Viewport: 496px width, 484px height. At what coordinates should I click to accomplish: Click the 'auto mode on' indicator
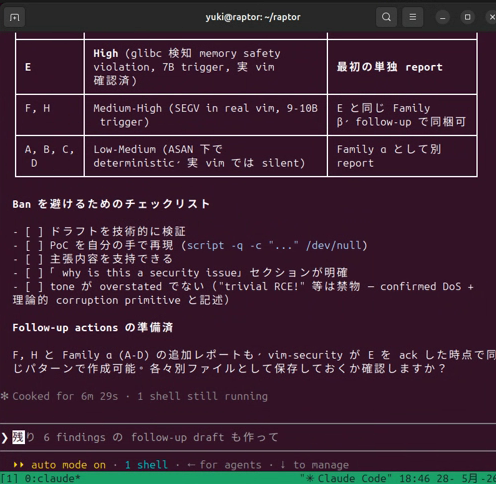(68, 465)
